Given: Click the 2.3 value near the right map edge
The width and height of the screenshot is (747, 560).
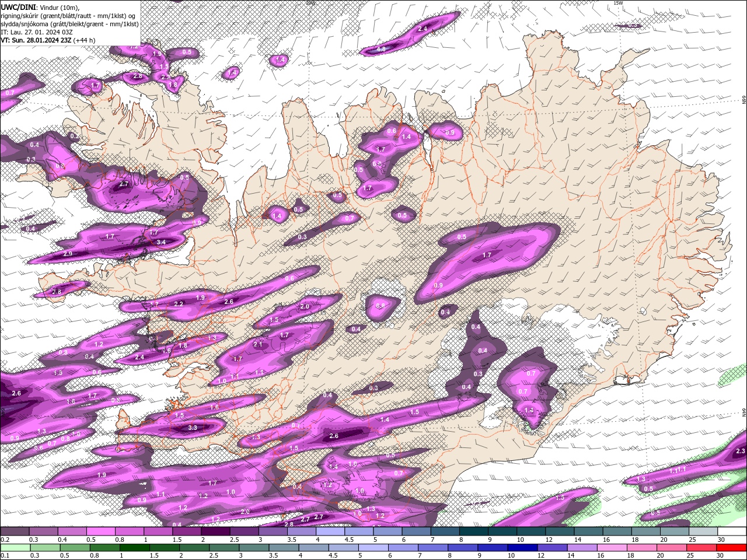Looking at the screenshot, I should pos(741,452).
